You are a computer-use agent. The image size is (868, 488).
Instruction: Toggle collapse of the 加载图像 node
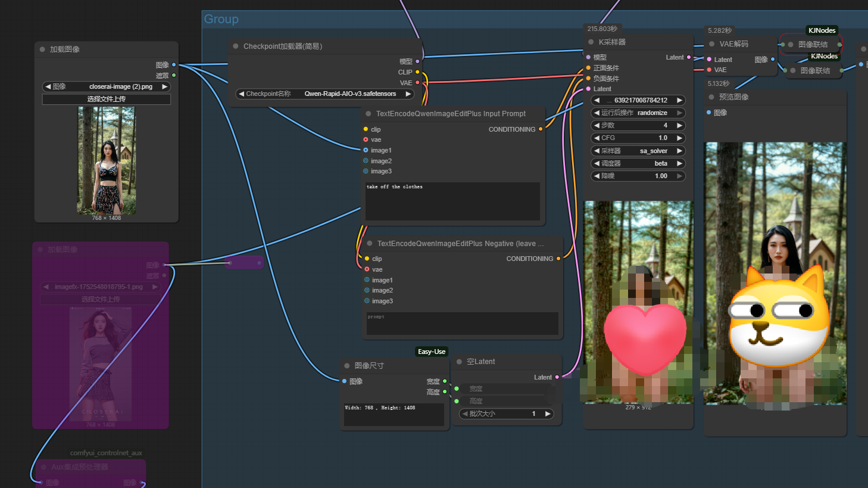point(42,49)
